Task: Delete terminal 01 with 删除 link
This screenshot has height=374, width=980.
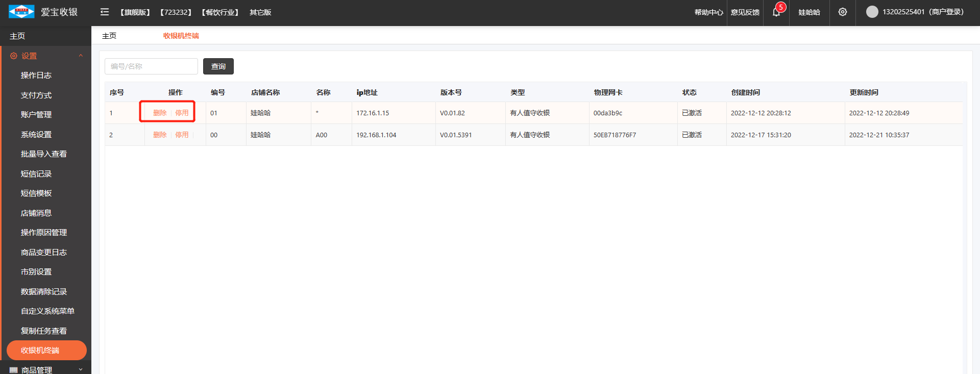Action: tap(160, 113)
